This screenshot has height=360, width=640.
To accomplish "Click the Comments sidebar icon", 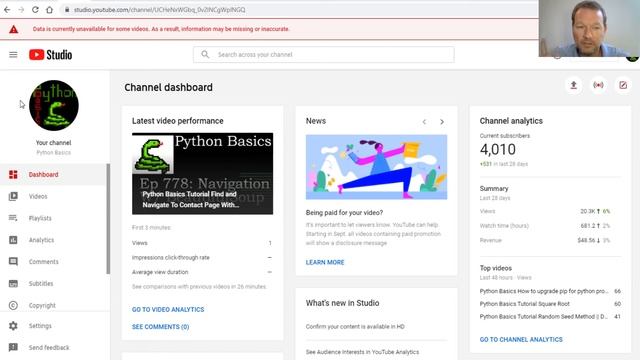I will tap(13, 262).
